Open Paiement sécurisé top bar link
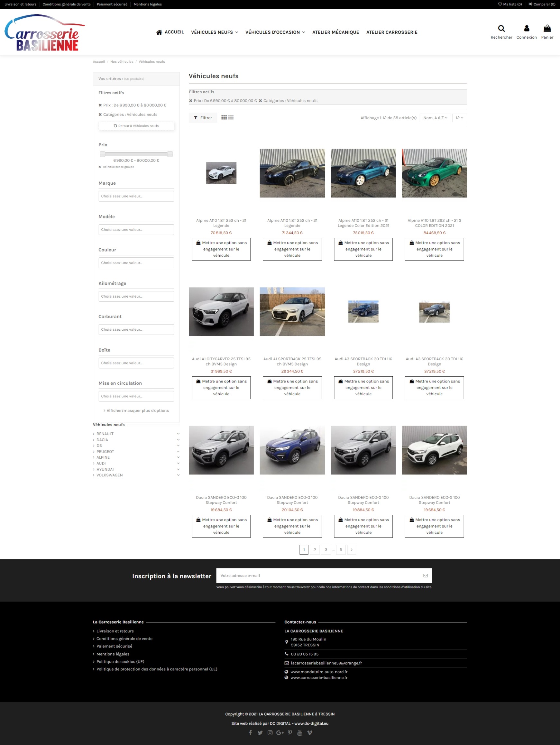Screen dimensions: 560x745 tap(112, 5)
